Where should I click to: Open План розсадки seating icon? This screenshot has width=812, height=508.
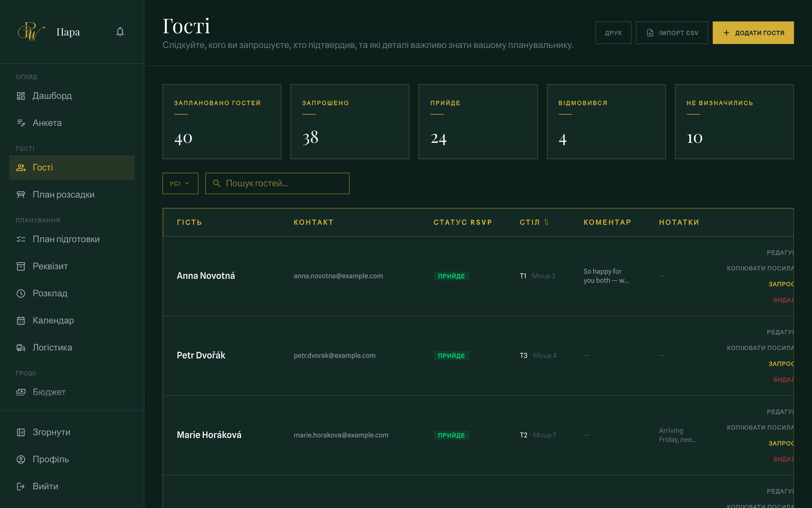pos(21,195)
